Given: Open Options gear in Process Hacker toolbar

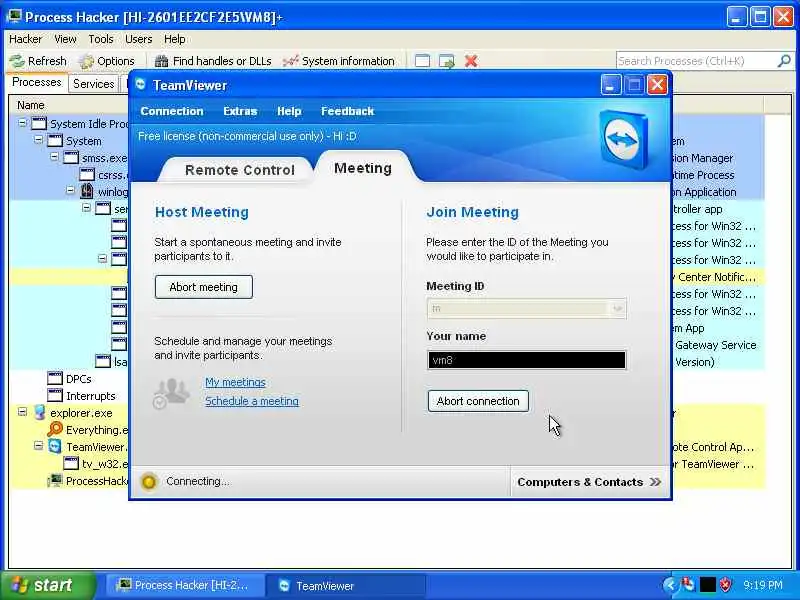Looking at the screenshot, I should pos(86,61).
